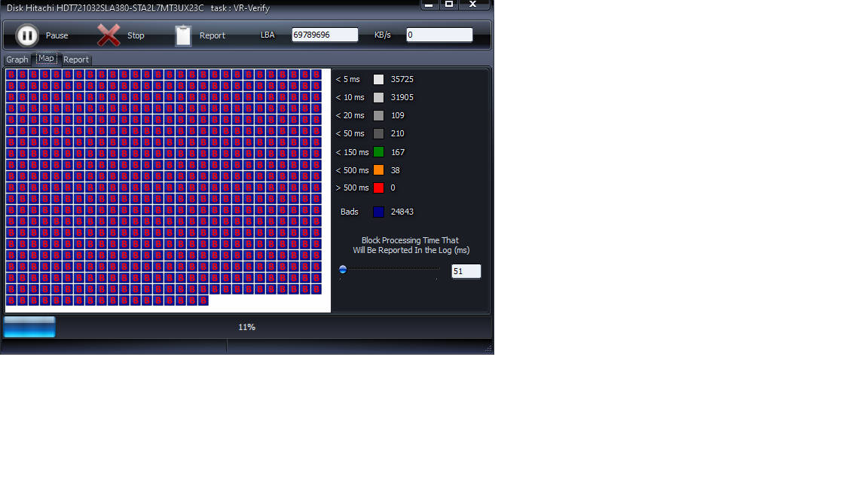868x488 pixels.
Task: Open report via clipboard icon
Action: [183, 35]
